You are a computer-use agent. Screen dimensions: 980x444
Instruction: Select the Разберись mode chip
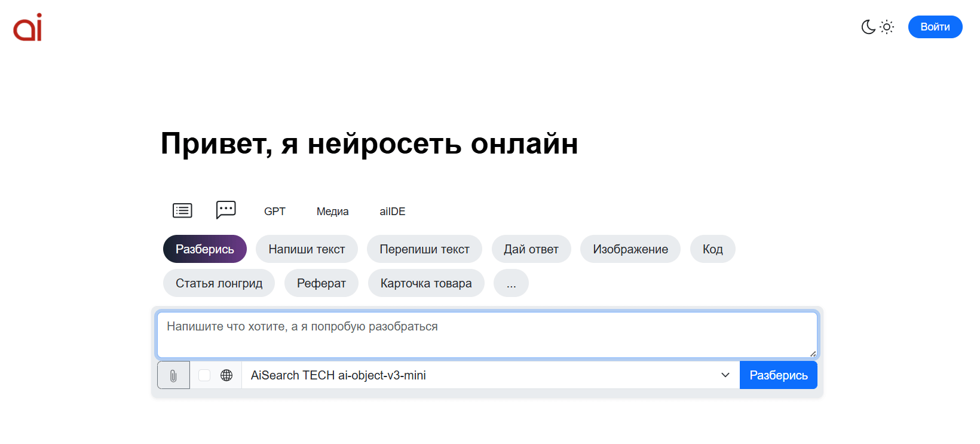(x=204, y=249)
